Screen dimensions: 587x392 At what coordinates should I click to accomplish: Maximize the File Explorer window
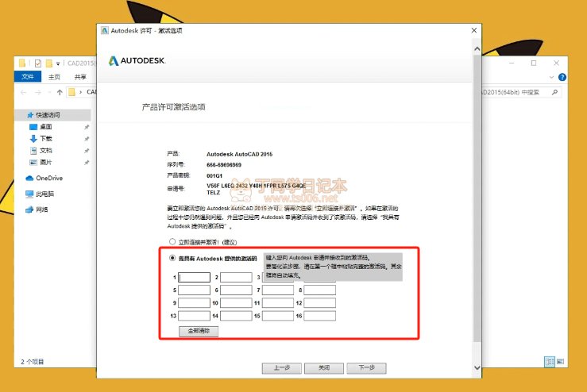[x=534, y=63]
